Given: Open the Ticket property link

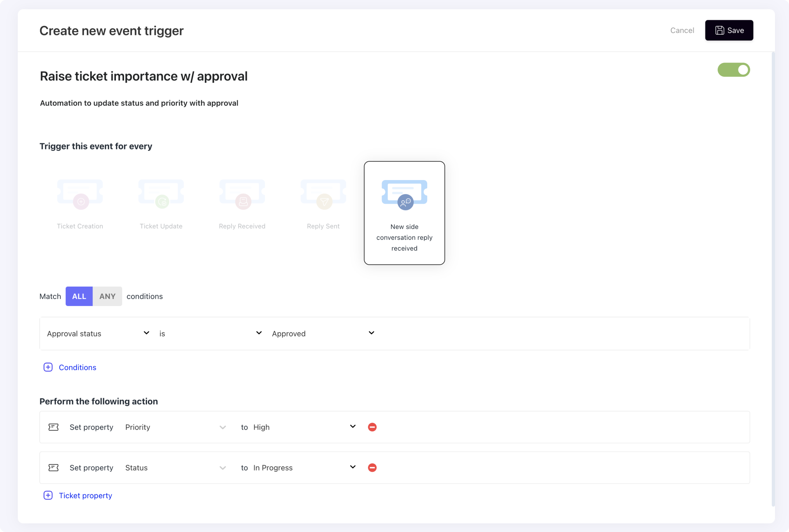Looking at the screenshot, I should [x=85, y=495].
